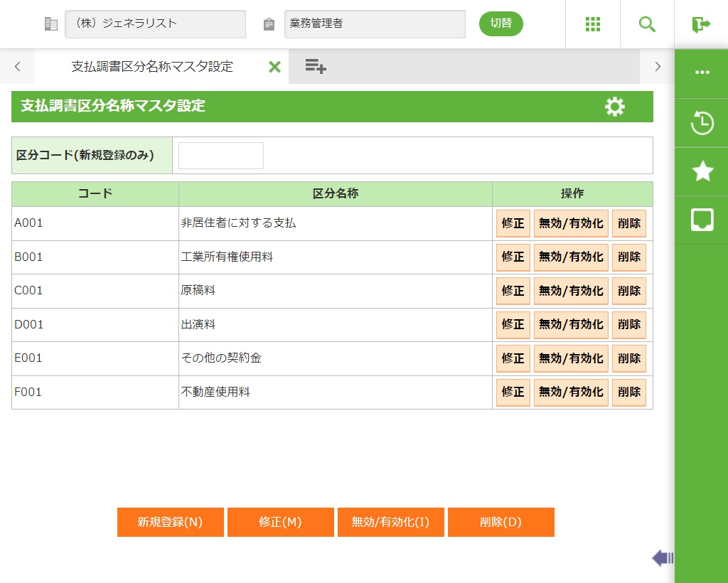Viewport: 728px width, 583px height.
Task: Open favorites star icon in sidebar
Action: click(x=702, y=171)
